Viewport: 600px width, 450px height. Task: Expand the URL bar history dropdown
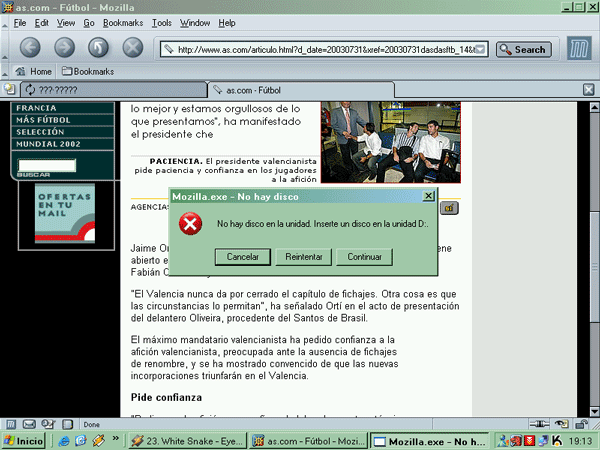(481, 49)
